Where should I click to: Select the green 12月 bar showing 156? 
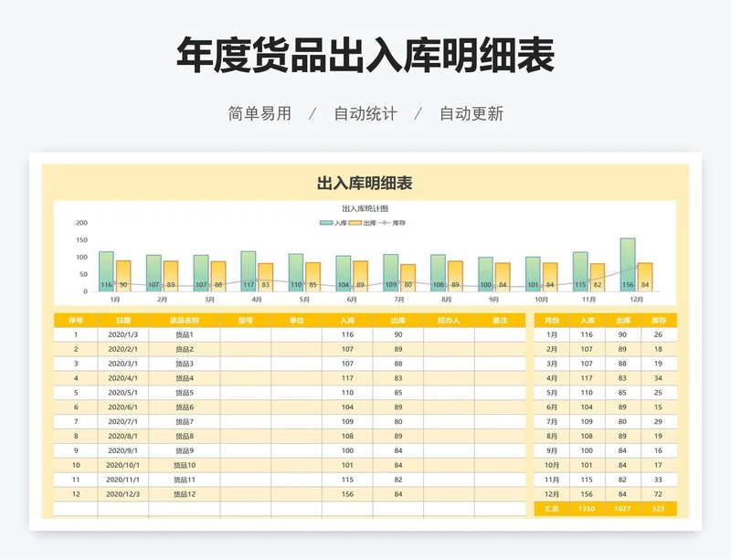coord(627,264)
